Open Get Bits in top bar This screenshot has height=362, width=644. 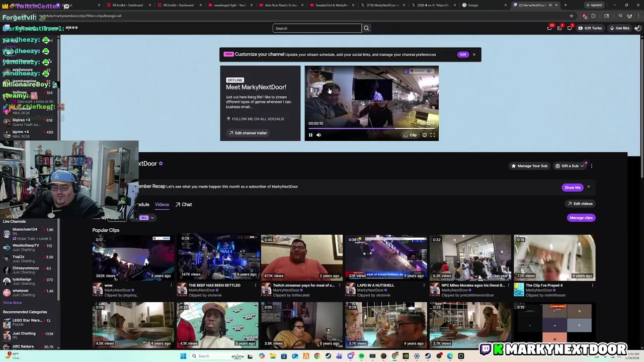click(619, 28)
